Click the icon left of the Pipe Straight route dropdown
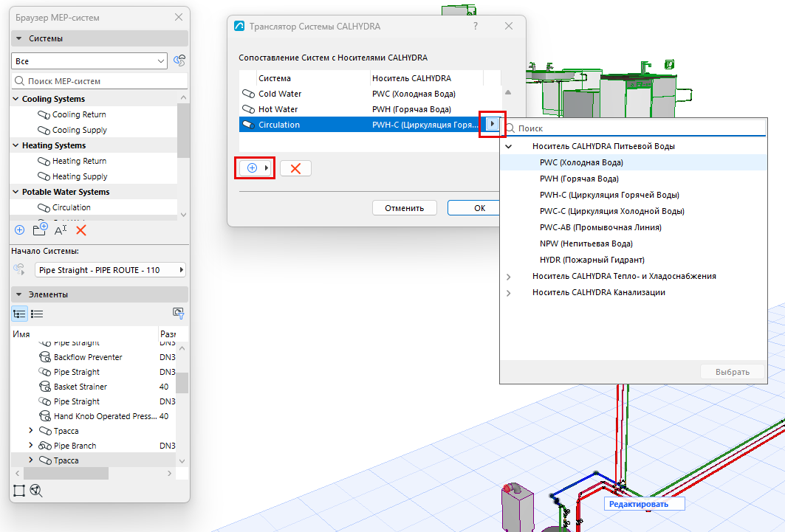This screenshot has width=785, height=532. tap(19, 269)
